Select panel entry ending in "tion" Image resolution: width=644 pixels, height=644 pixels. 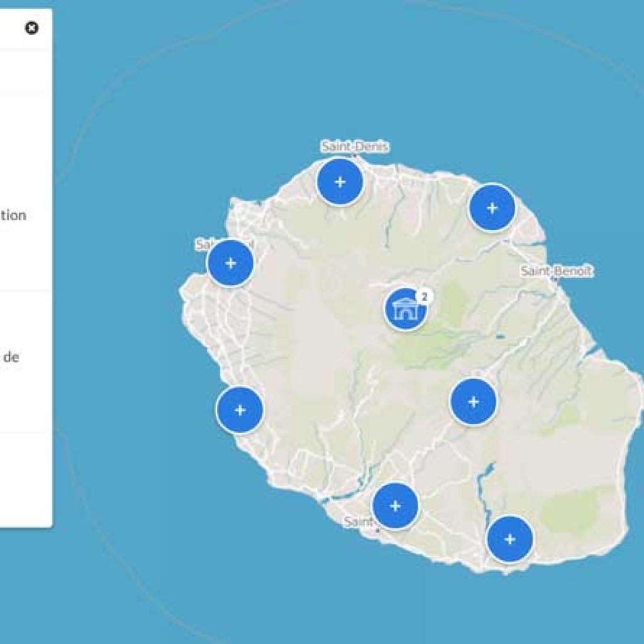pos(13,216)
